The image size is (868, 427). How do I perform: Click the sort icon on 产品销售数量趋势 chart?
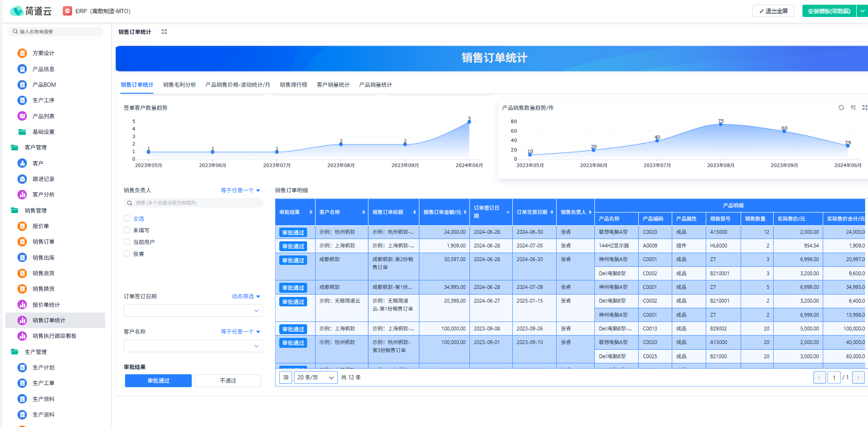[853, 107]
